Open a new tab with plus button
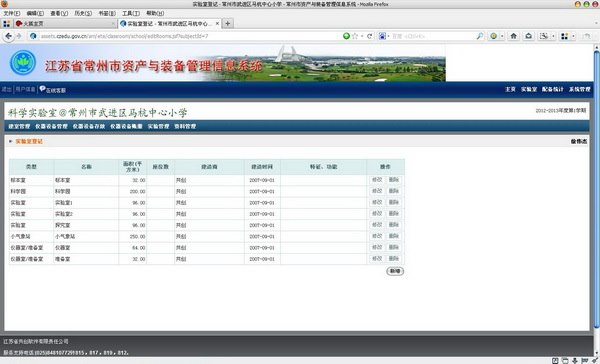 (228, 24)
